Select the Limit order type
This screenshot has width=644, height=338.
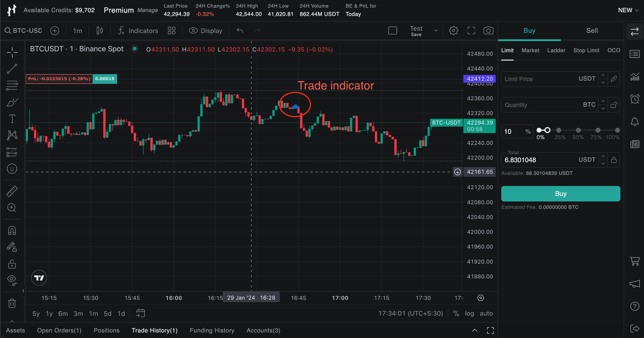click(507, 50)
